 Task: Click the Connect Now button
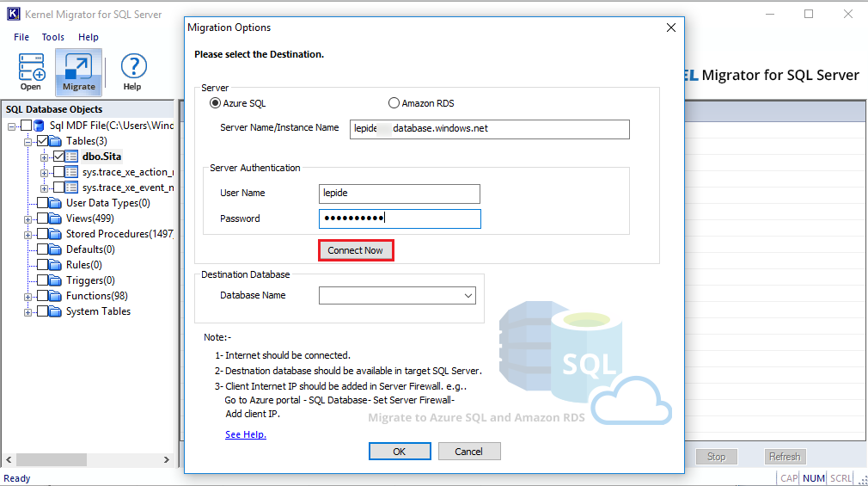(356, 250)
